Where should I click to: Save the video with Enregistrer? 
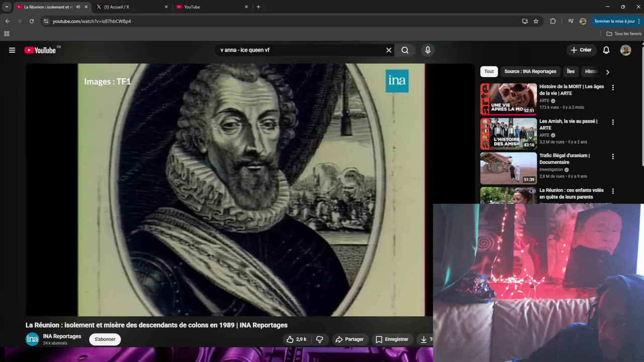point(392,339)
